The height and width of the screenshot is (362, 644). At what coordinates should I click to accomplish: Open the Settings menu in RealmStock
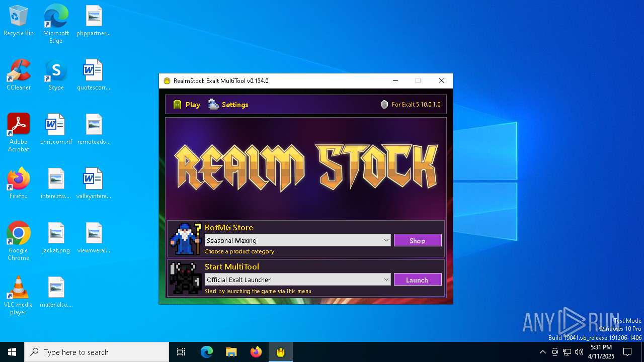(228, 105)
